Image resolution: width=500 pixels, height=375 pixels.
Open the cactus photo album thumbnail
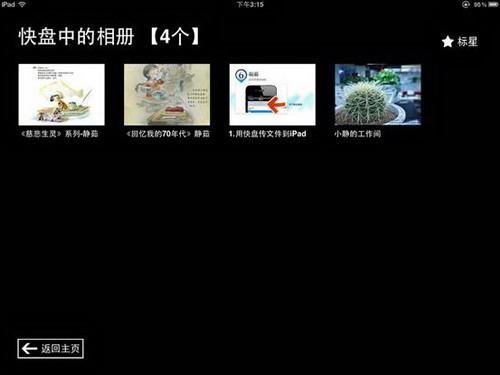pos(378,95)
